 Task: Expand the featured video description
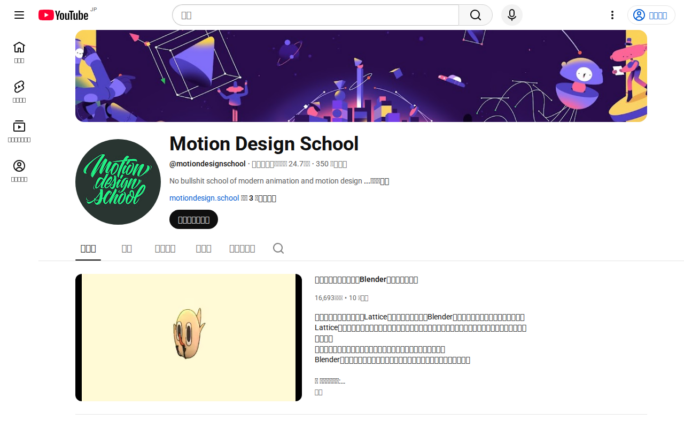pyautogui.click(x=318, y=392)
